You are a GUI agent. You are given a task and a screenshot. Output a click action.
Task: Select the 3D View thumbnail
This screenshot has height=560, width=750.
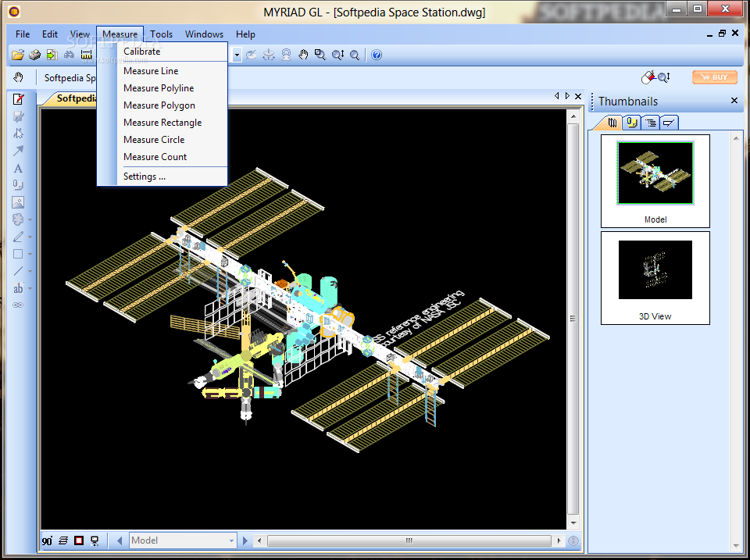coord(655,278)
